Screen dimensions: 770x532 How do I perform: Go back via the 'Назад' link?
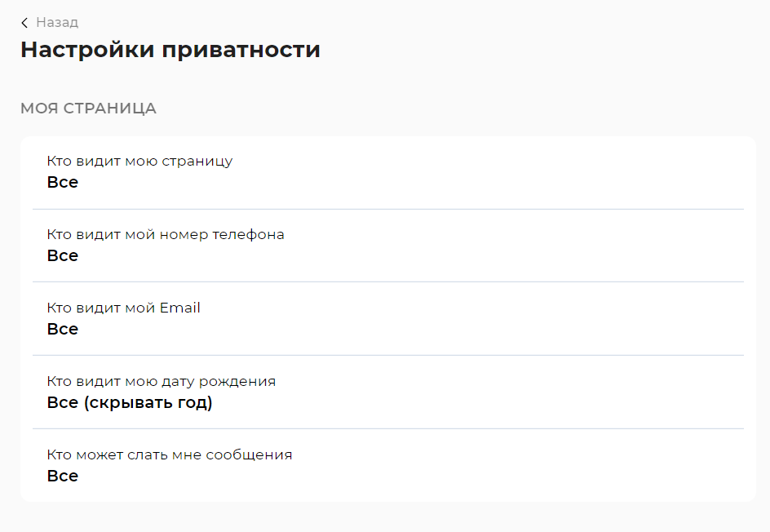tap(57, 23)
